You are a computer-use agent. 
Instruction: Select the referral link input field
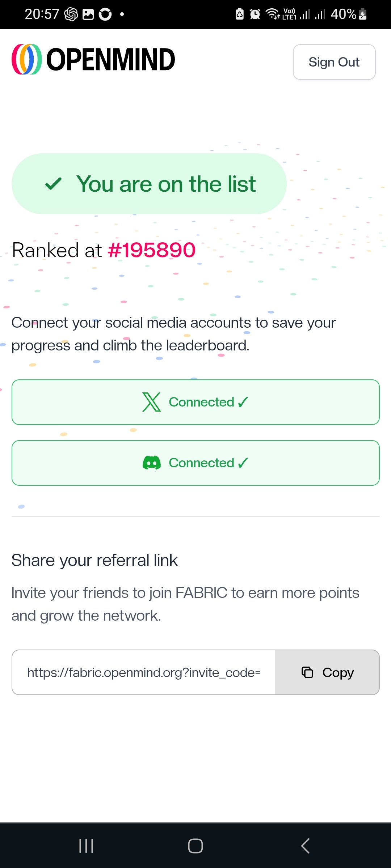pos(144,672)
